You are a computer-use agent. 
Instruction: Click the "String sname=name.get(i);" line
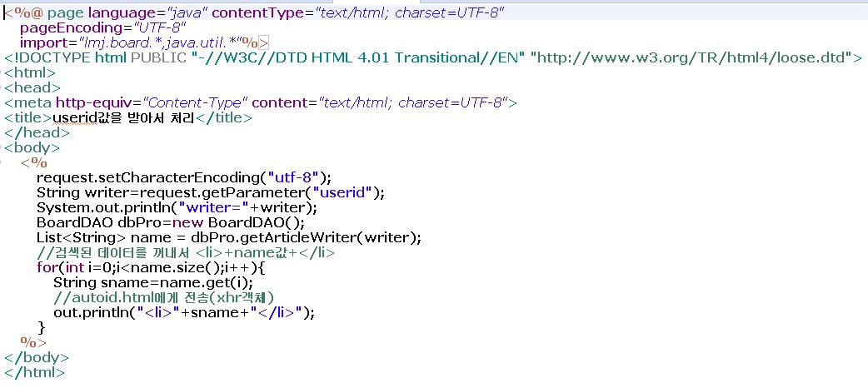point(153,283)
